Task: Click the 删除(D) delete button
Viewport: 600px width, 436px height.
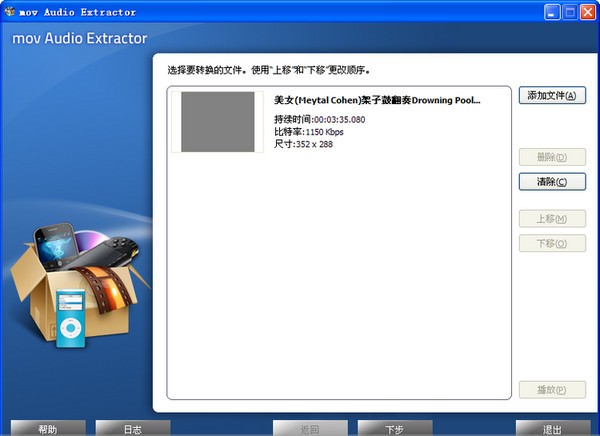Action: pyautogui.click(x=552, y=157)
